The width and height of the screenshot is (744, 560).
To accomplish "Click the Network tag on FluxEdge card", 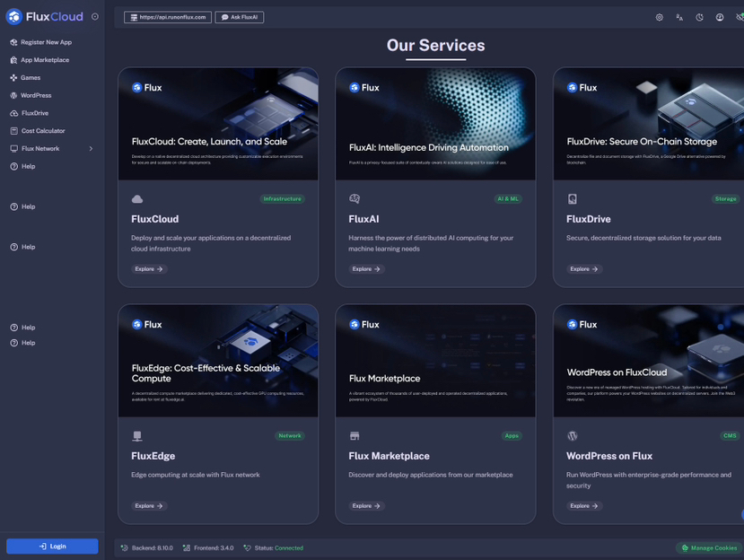I will click(x=290, y=435).
